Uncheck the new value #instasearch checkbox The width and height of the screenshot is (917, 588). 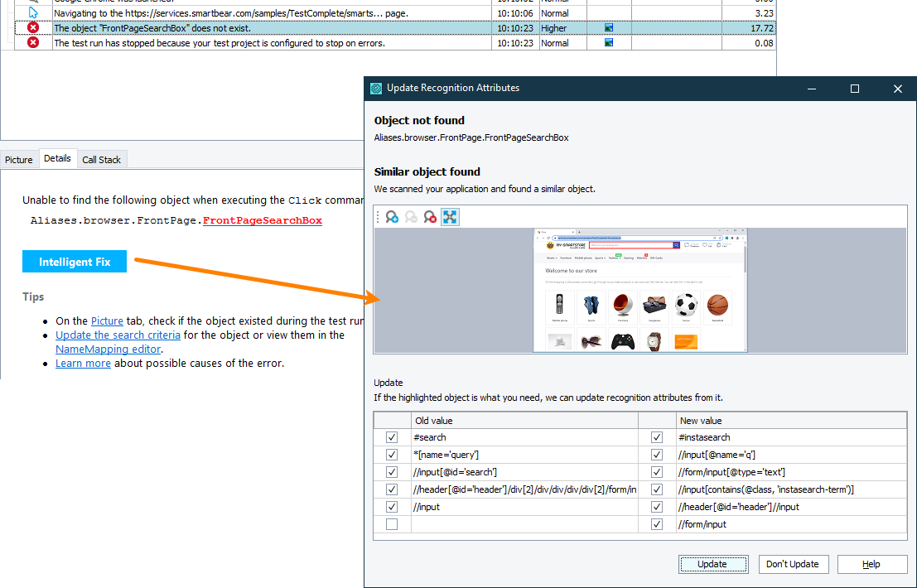coord(657,437)
